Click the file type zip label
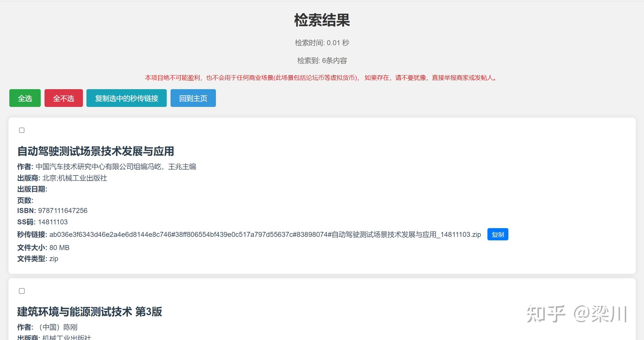The width and height of the screenshot is (644, 340). pyautogui.click(x=54, y=259)
